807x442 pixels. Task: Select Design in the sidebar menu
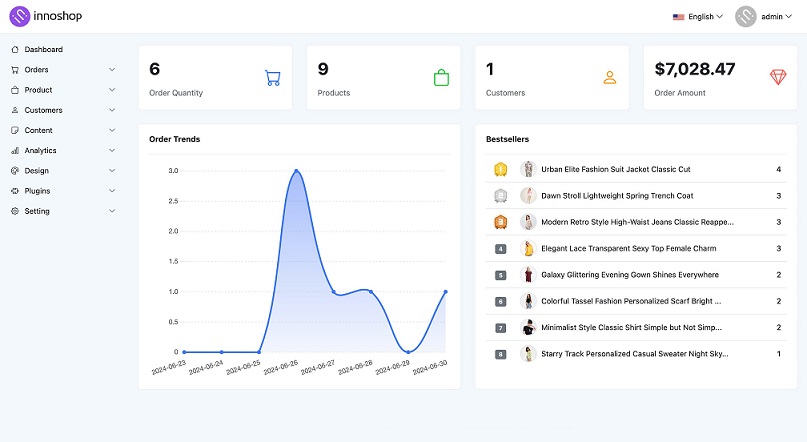click(x=37, y=171)
